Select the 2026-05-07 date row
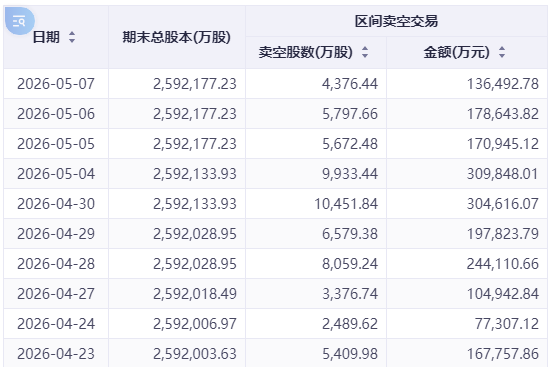Viewport: 548px width, 367px height. point(275,84)
